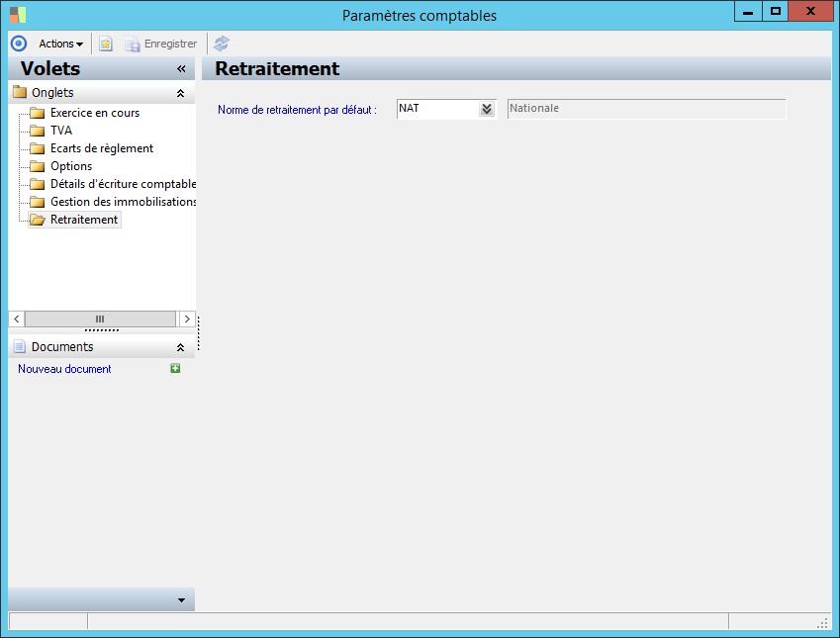The image size is (840, 638).
Task: Collapse the Volets side panel
Action: click(x=181, y=68)
